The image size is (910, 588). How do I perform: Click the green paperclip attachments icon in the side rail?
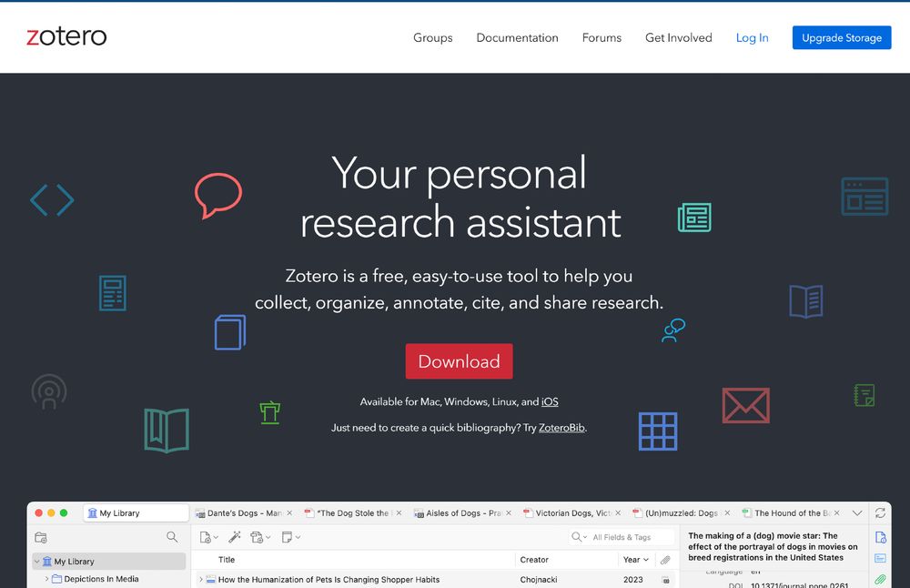(880, 579)
